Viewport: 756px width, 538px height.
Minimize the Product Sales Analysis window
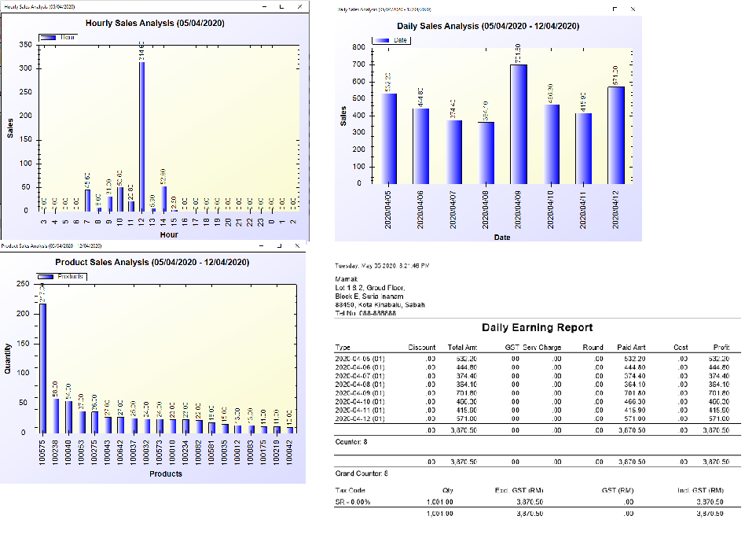(262, 246)
